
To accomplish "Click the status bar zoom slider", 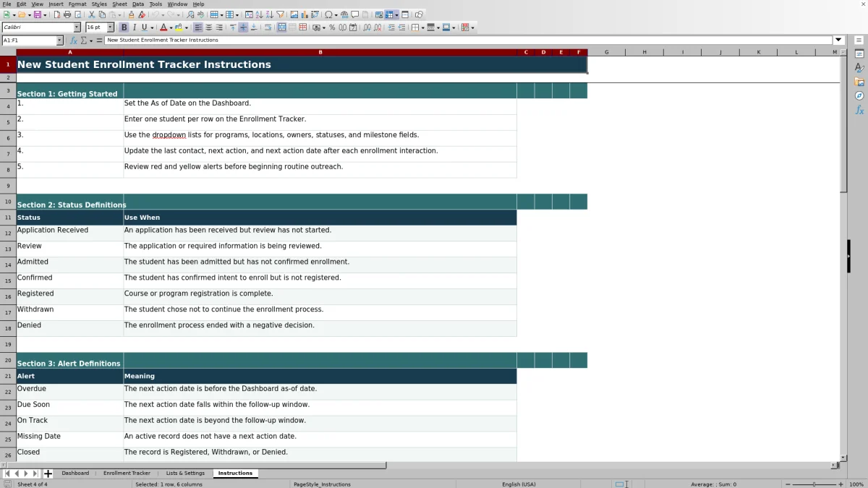I will 814,484.
